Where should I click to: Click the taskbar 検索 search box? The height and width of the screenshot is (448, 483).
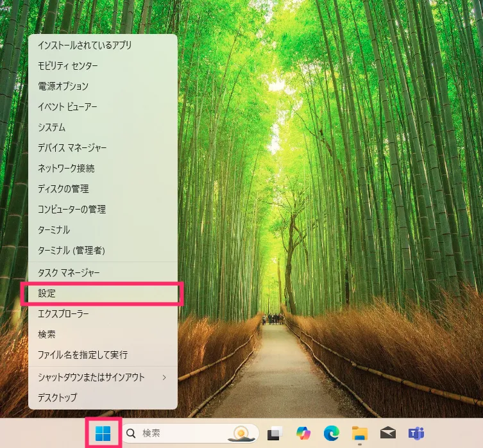coord(191,433)
